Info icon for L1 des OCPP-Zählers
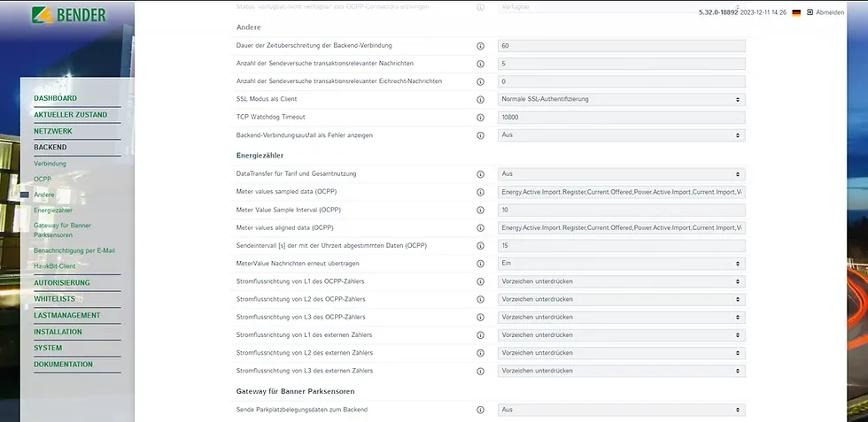The height and width of the screenshot is (422, 868). pyautogui.click(x=480, y=281)
